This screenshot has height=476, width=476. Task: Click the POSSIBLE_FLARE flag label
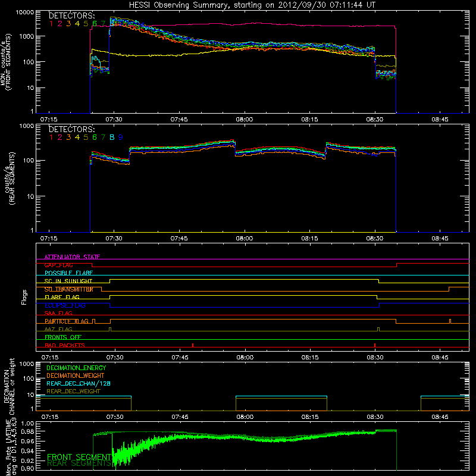(x=68, y=273)
